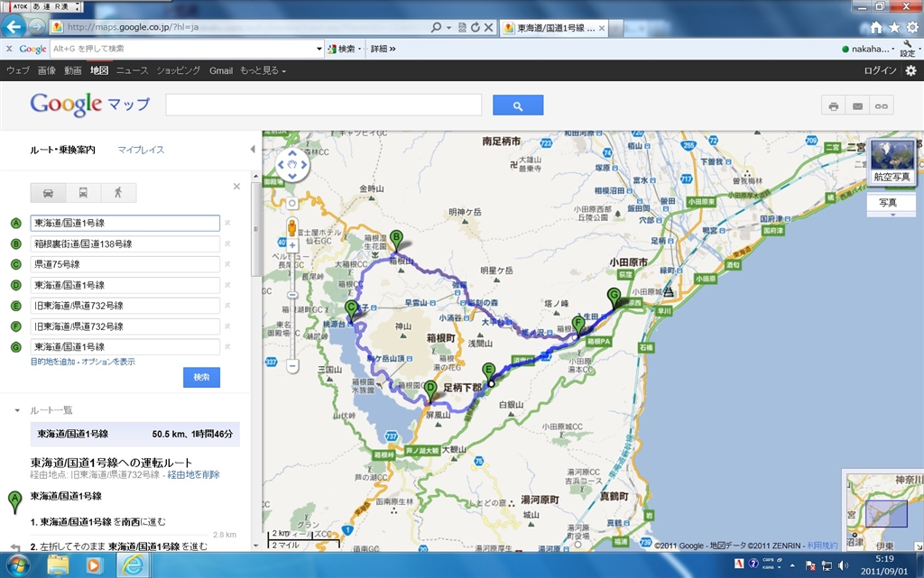Click the 航空写真 satellite view thumbnail
Image resolution: width=924 pixels, height=578 pixels.
[x=892, y=161]
